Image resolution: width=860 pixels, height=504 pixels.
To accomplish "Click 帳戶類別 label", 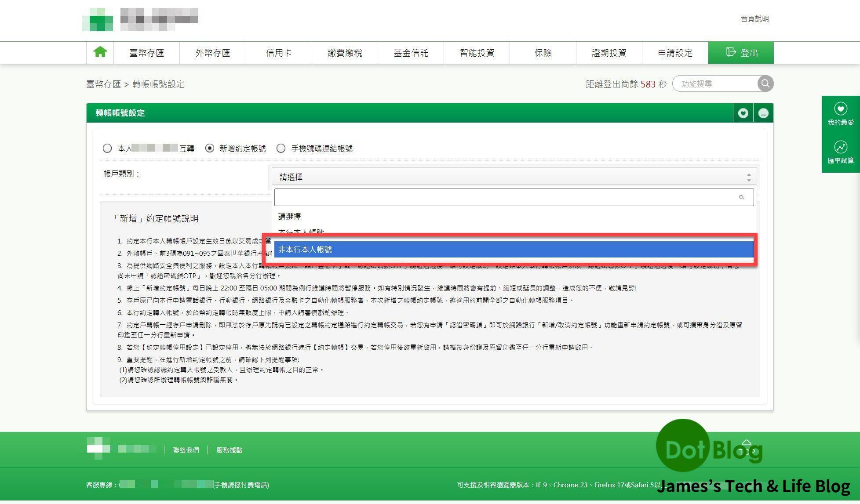I will [x=122, y=174].
